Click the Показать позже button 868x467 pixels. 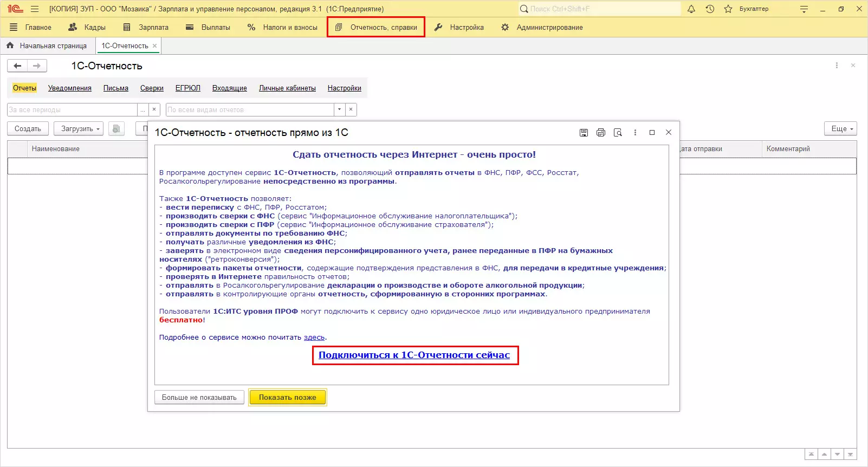[288, 397]
